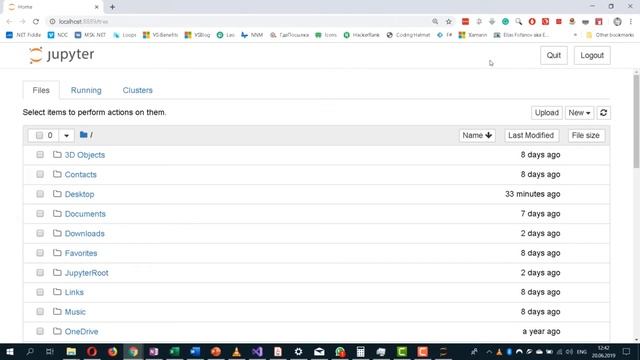Open the Chrome profile avatar

[x=617, y=21]
